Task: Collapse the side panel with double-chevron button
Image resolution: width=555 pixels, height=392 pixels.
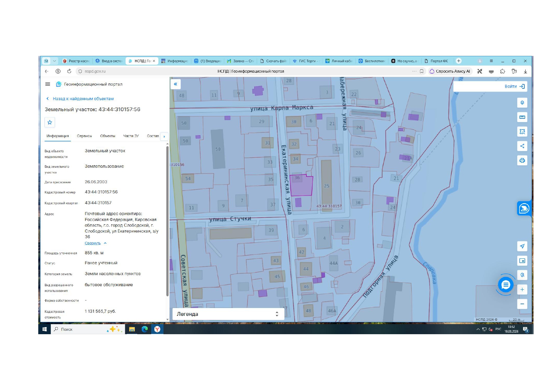Action: tap(176, 84)
